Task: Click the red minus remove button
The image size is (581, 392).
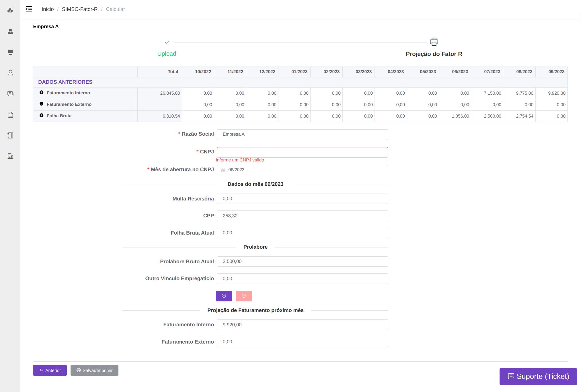Action: point(243,296)
